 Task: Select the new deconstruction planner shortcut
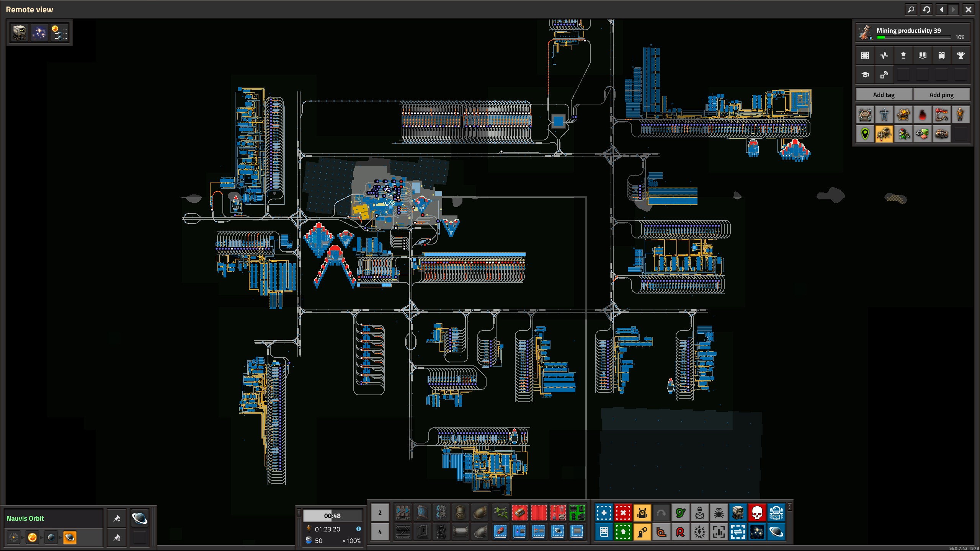pos(623,513)
